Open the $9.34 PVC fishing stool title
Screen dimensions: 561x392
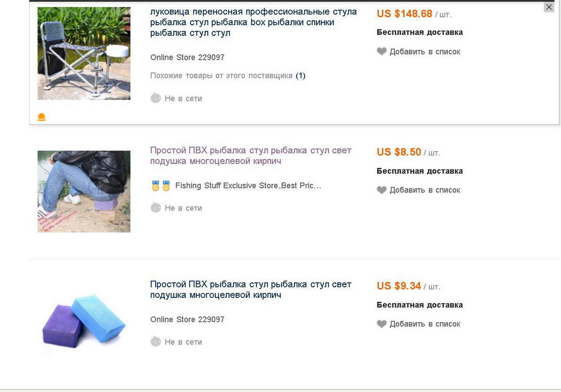tap(251, 289)
